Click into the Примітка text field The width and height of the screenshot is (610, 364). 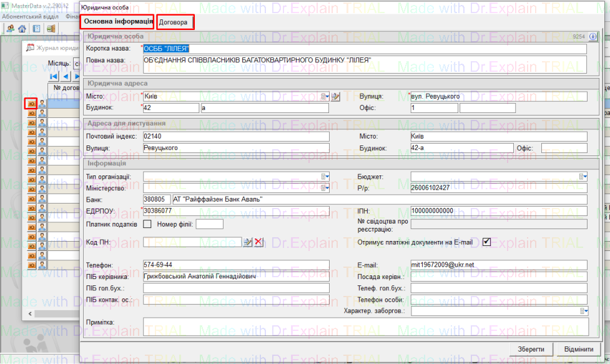click(365, 326)
